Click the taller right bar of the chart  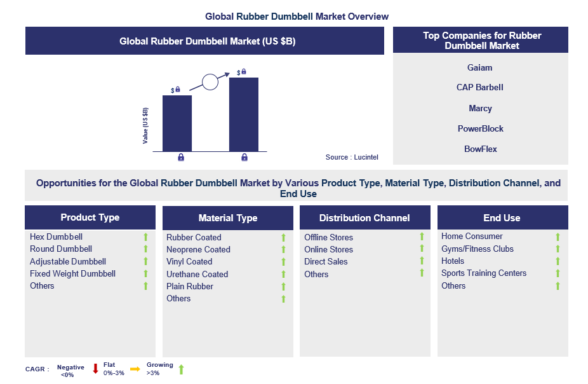pos(243,114)
